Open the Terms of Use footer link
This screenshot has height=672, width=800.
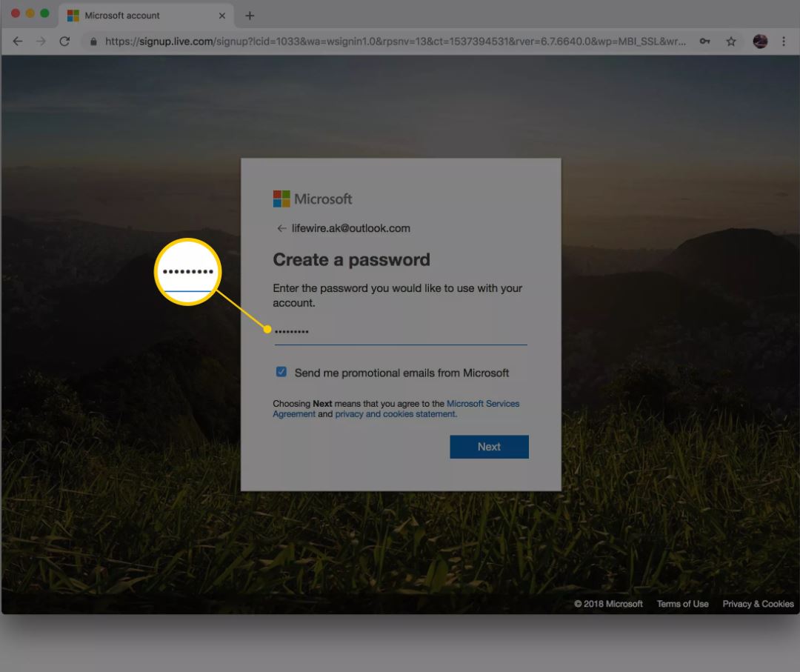682,604
